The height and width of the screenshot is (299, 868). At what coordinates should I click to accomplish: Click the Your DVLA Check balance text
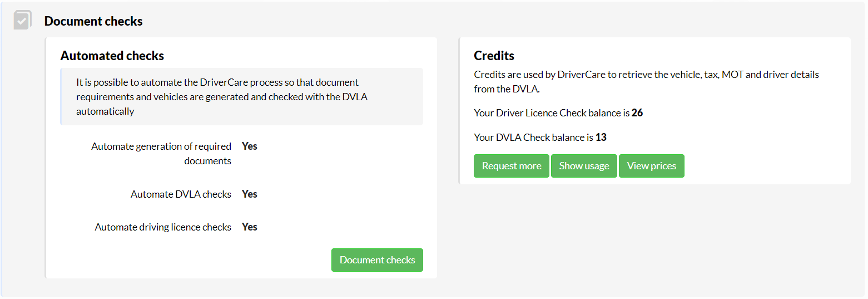coord(534,138)
